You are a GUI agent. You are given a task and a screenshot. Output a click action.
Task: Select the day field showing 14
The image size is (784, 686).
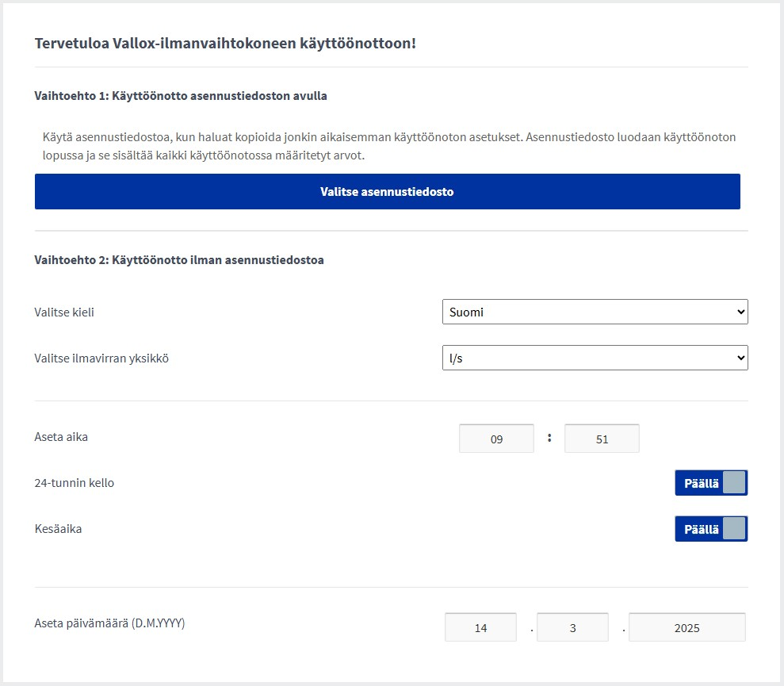(480, 627)
